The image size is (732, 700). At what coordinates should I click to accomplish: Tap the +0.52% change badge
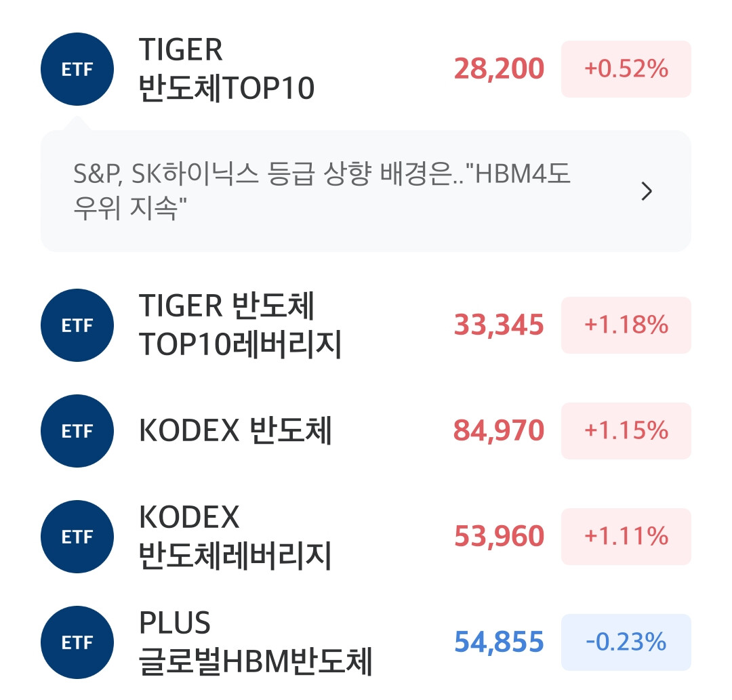coord(626,69)
